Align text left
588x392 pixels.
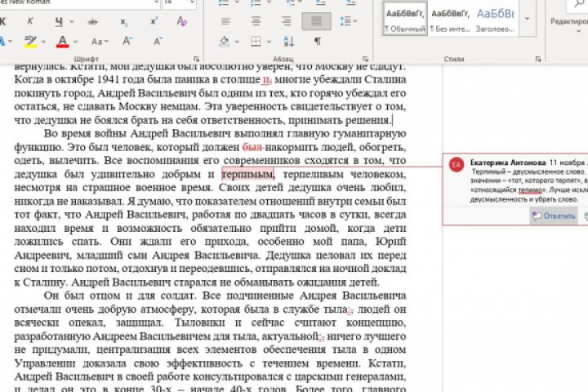[x=225, y=21]
